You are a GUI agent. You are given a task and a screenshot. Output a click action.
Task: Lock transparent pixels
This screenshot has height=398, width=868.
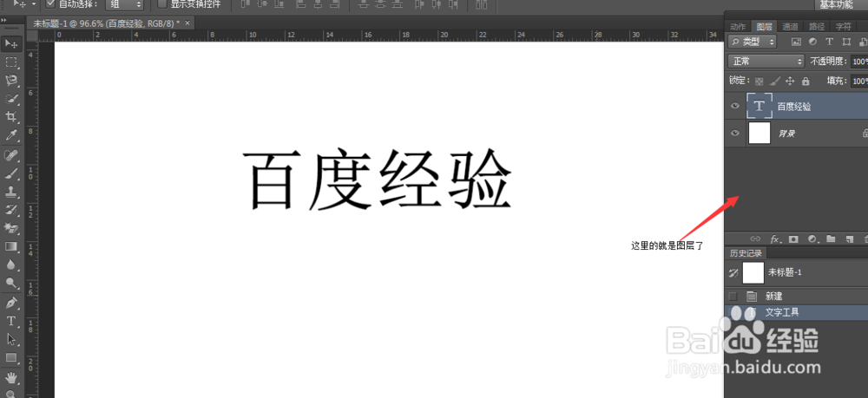click(x=759, y=81)
